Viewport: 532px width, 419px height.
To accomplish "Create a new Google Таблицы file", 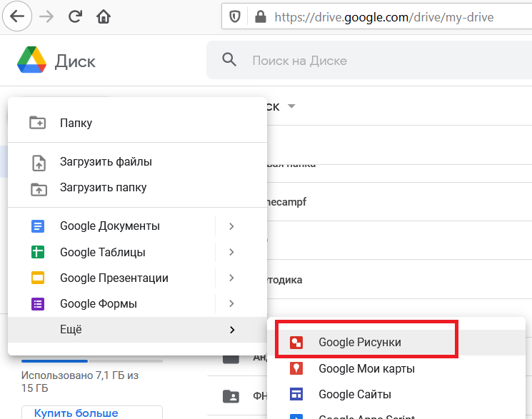I will [x=111, y=252].
